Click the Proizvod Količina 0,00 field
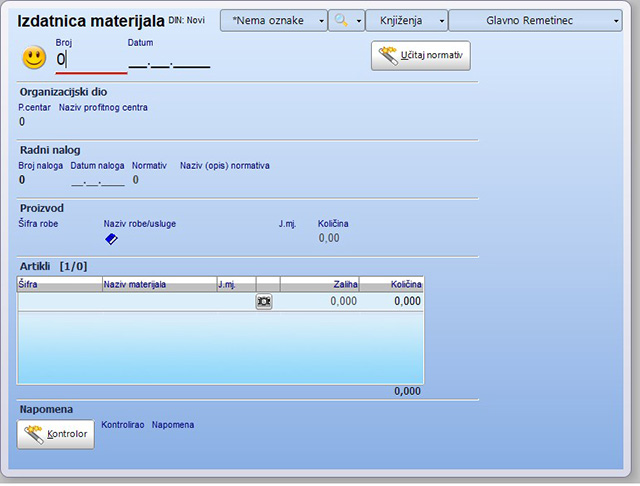 329,238
